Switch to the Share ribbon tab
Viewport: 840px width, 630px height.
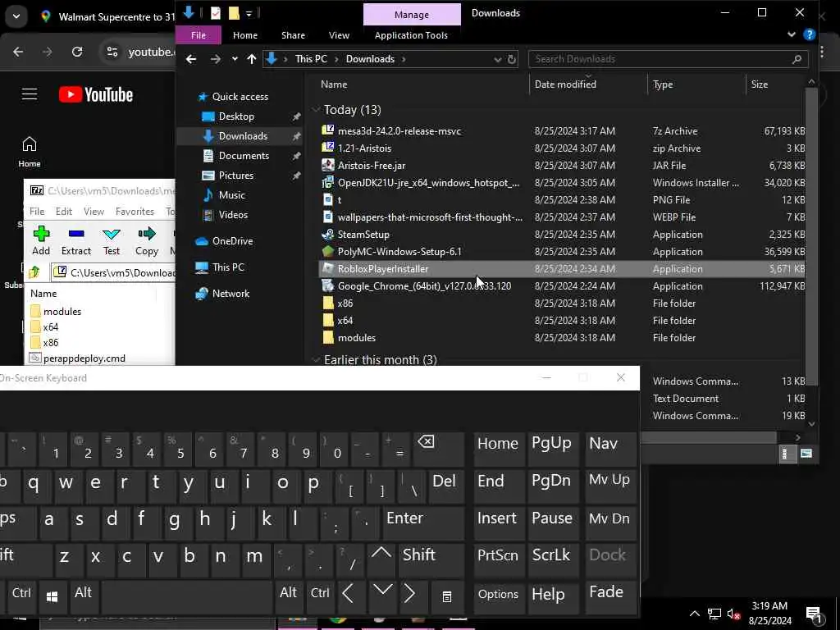[x=293, y=34]
